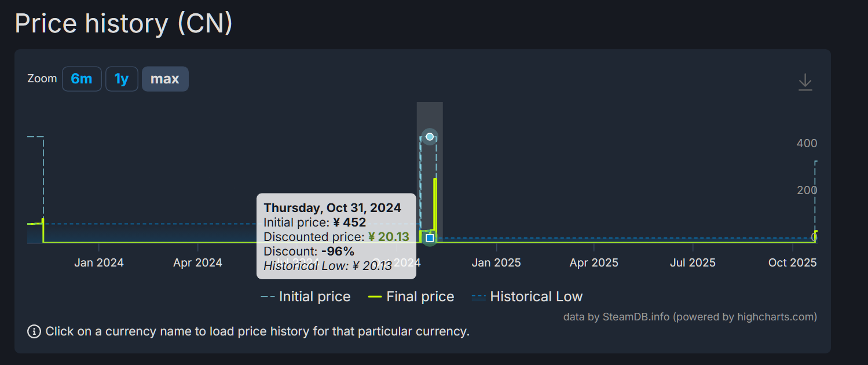Select the max zoom range
This screenshot has height=365, width=868.
pyautogui.click(x=165, y=79)
